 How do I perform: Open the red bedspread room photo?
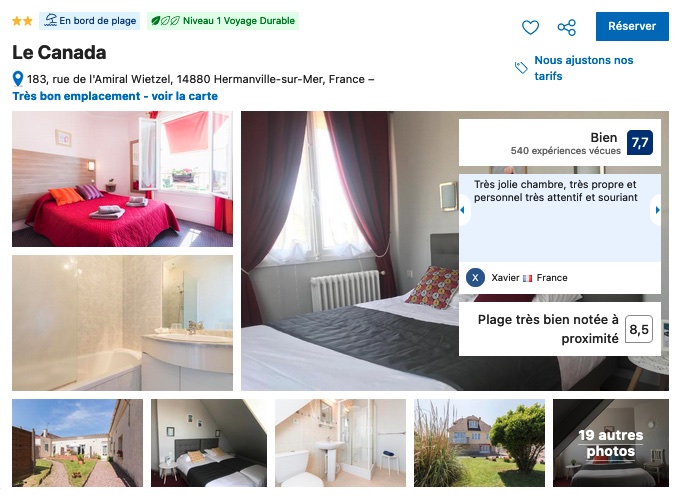pyautogui.click(x=122, y=179)
